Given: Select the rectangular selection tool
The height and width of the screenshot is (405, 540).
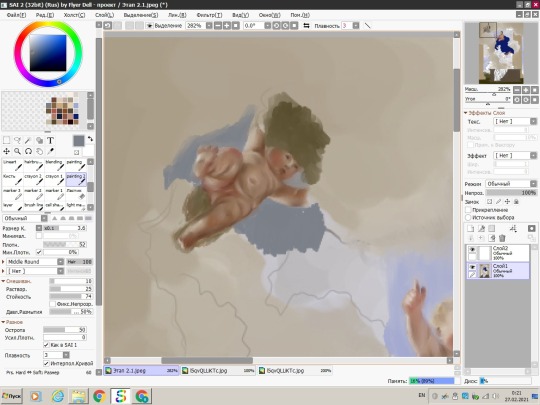Looking at the screenshot, I should coord(7,140).
